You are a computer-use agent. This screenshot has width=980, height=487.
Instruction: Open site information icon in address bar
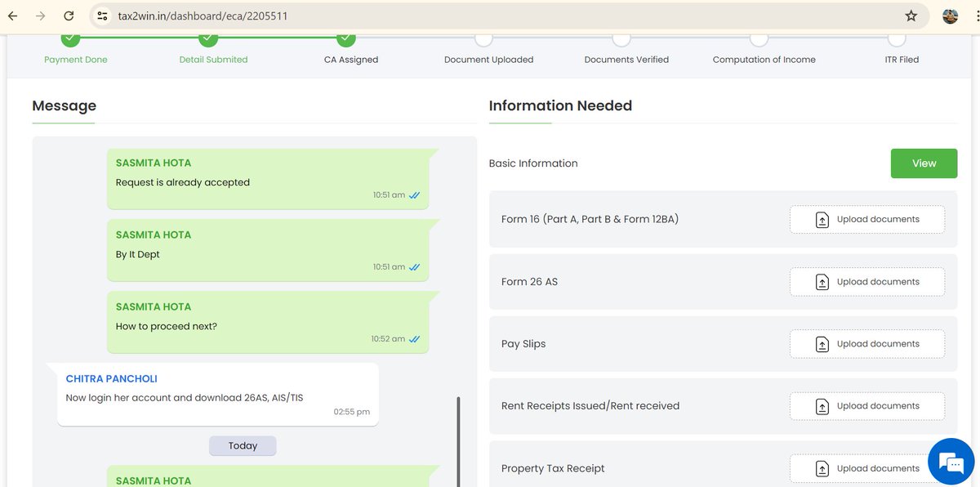pyautogui.click(x=102, y=16)
